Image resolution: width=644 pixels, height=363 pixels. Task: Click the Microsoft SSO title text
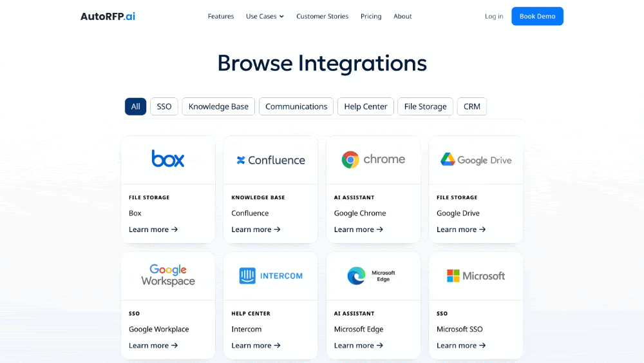pyautogui.click(x=460, y=329)
